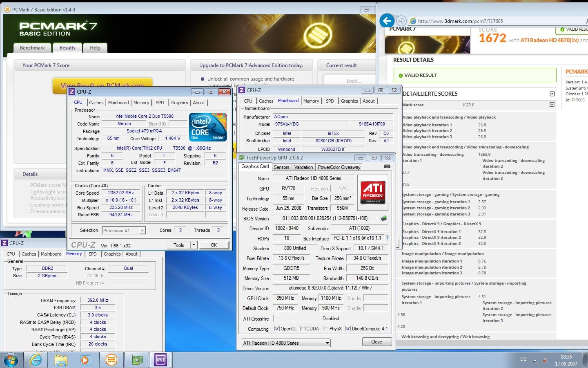
Task: Show hidden tray icons arrow
Action: point(535,360)
